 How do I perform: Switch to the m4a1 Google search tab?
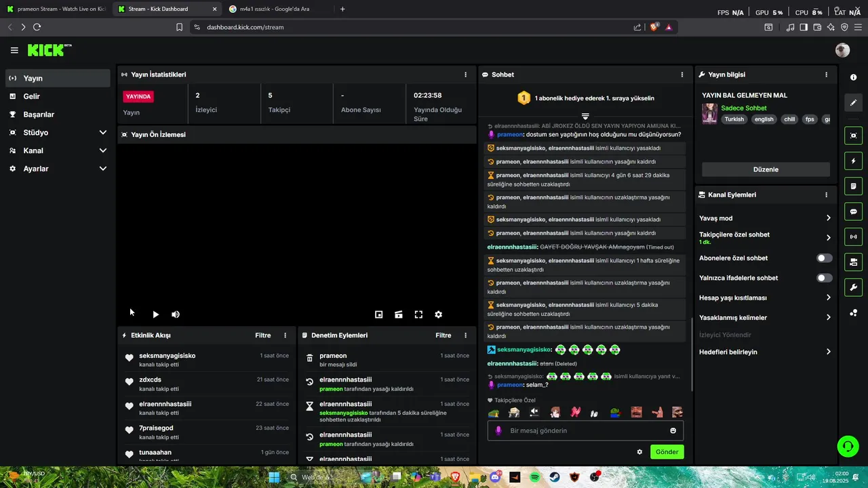tap(279, 9)
